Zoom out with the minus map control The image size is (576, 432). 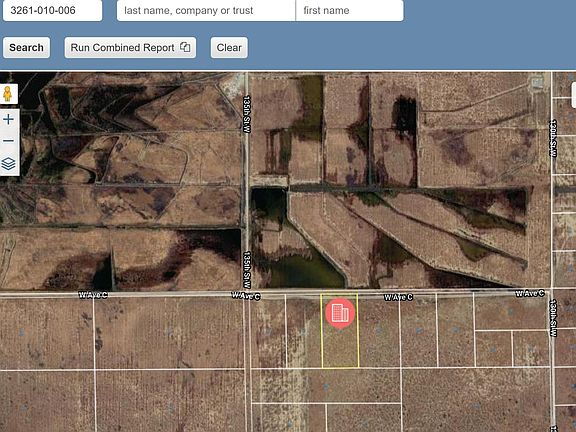tap(8, 141)
